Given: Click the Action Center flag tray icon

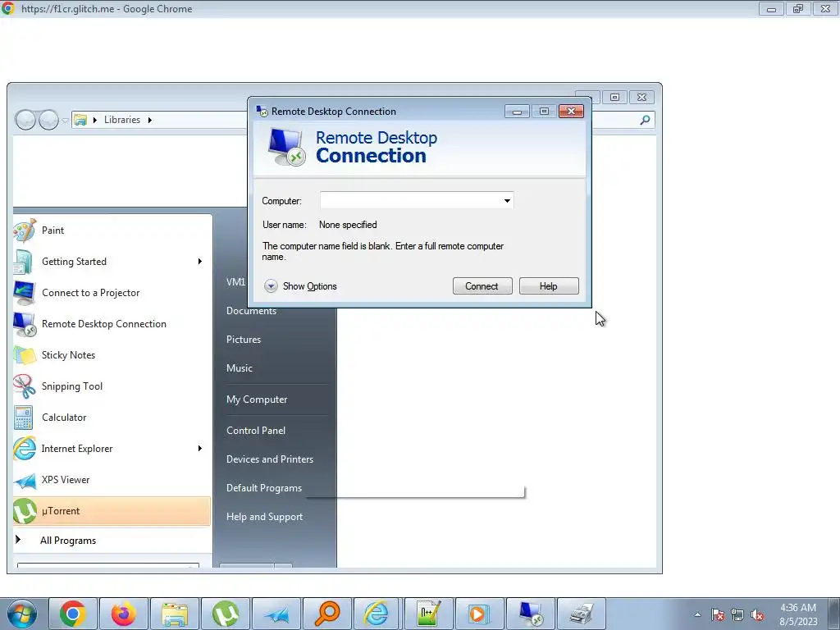Looking at the screenshot, I should 718,615.
